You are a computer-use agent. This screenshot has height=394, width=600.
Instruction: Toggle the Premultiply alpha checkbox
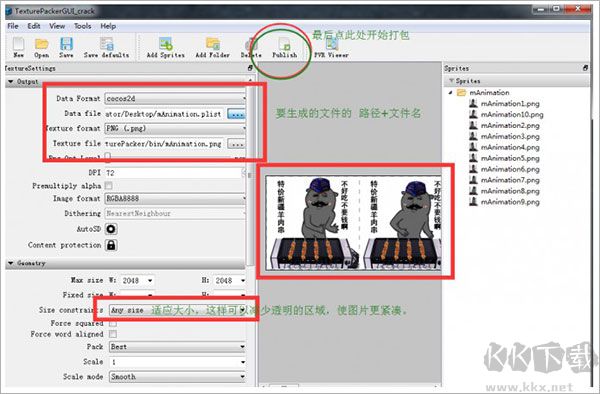coord(109,186)
